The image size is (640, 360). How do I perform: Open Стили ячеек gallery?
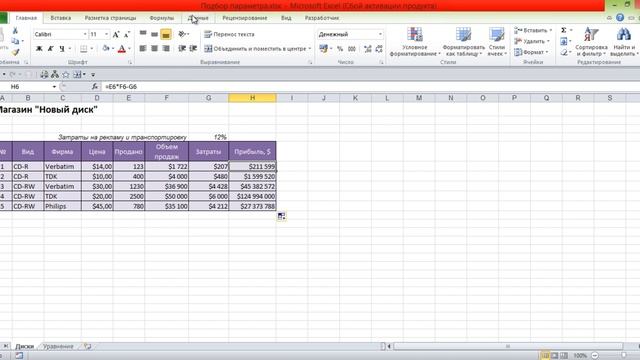tap(497, 42)
